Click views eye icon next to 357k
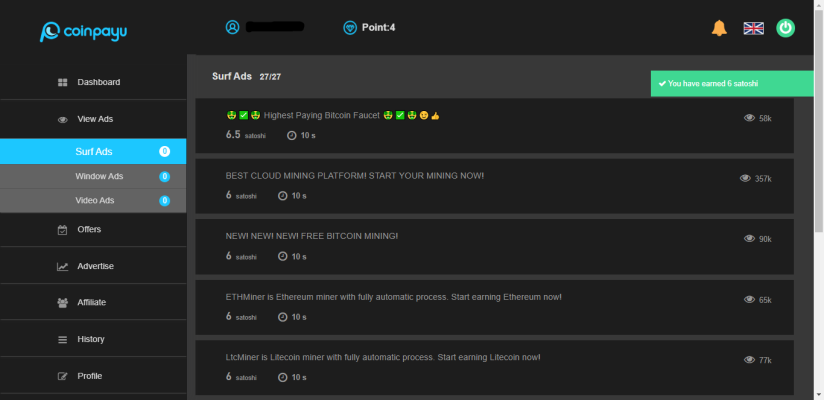 (745, 178)
